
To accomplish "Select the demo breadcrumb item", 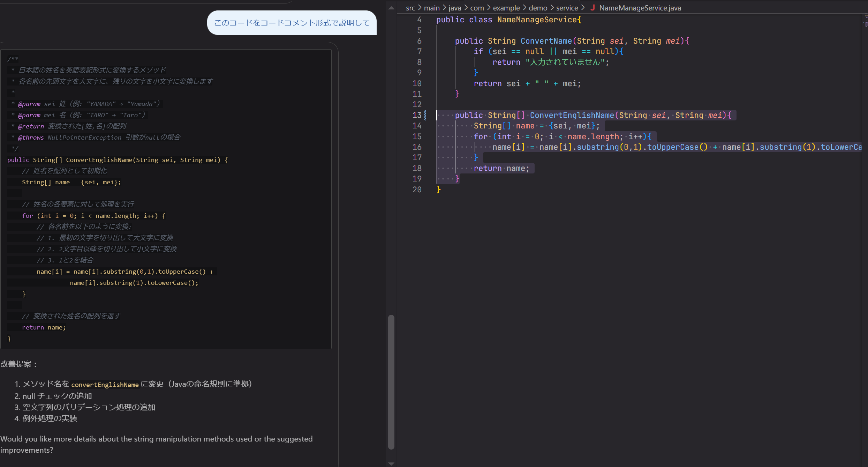I will click(538, 8).
